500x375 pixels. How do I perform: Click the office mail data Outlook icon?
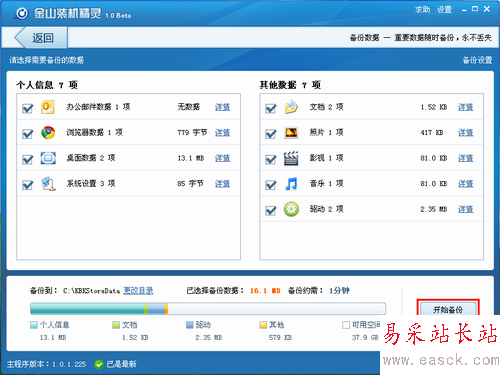[x=48, y=107]
